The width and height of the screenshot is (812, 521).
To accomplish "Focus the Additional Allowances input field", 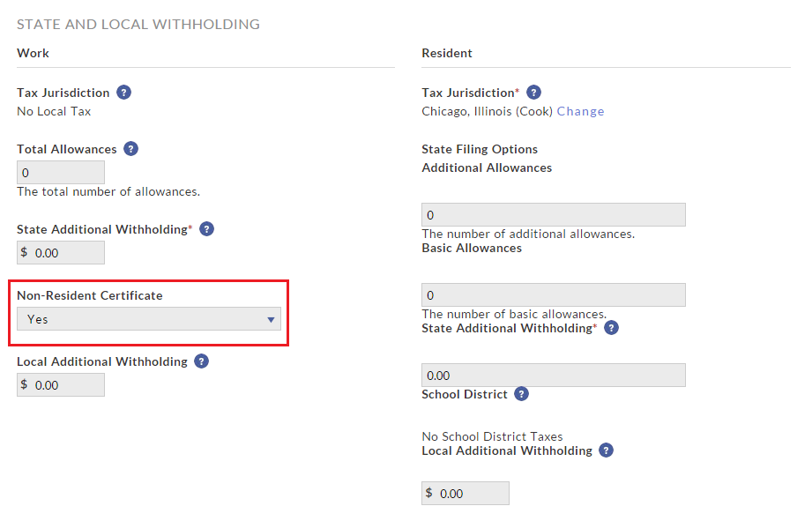I will pos(554,215).
